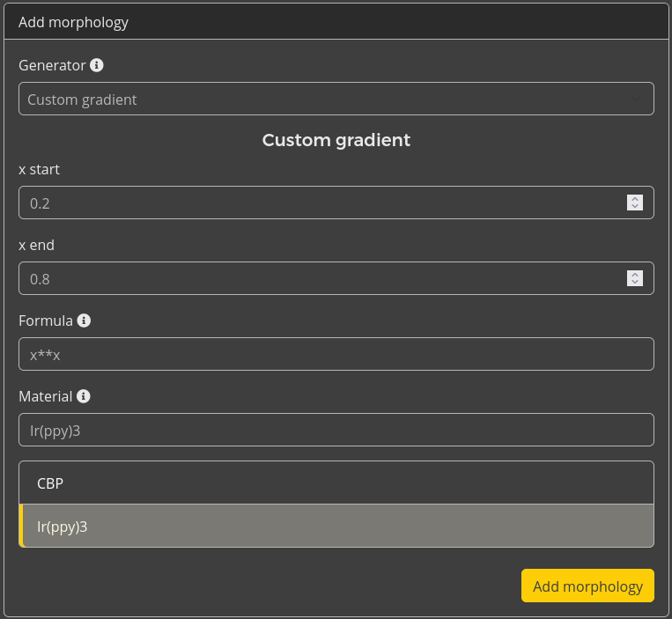Click the Material search input field
Viewport: 672px width, 619px height.
336,431
